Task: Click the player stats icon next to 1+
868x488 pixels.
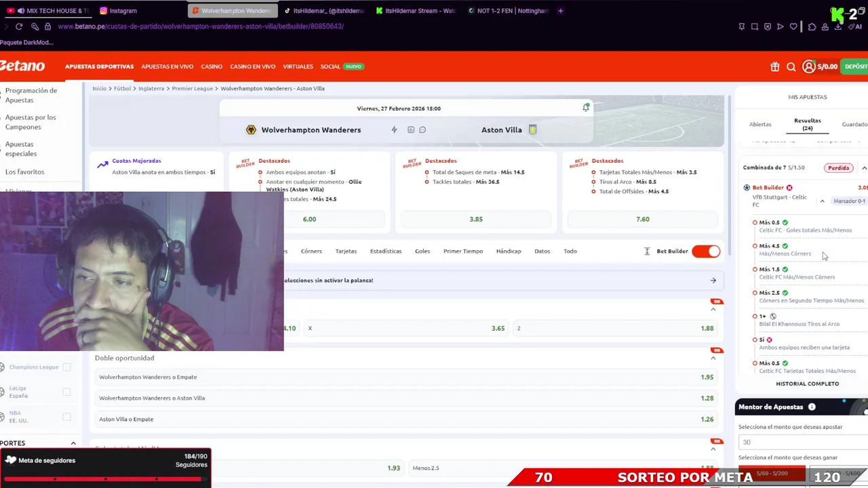Action: coord(773,317)
